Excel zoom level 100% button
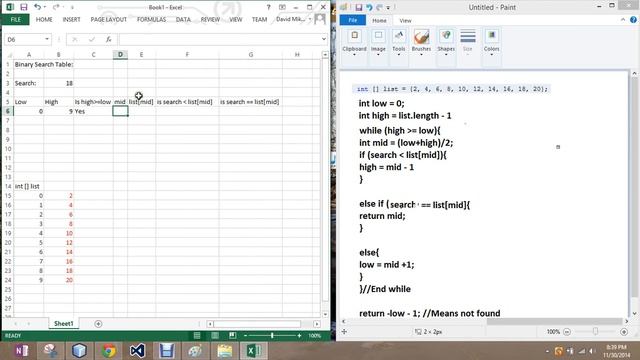Image resolution: width=640 pixels, height=360 pixels. [x=315, y=336]
